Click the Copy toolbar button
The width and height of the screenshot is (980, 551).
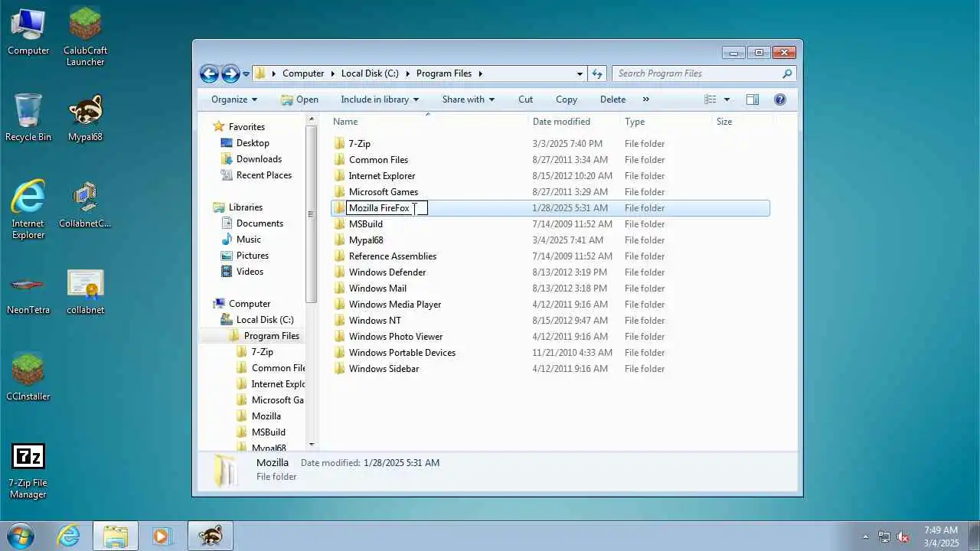point(567,99)
